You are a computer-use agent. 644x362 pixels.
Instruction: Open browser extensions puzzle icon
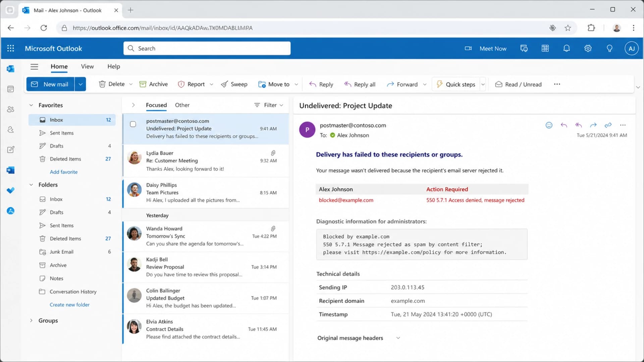tap(591, 28)
